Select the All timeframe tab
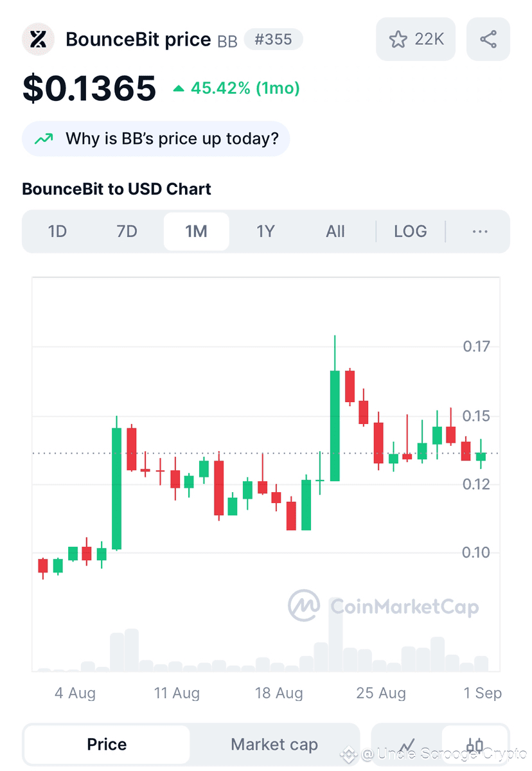 coord(335,231)
